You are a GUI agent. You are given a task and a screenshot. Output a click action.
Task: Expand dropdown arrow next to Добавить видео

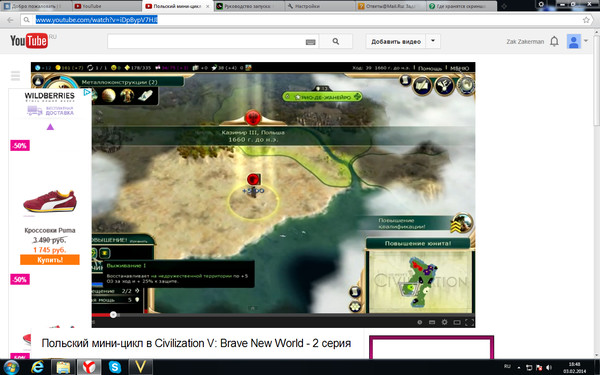pos(433,41)
